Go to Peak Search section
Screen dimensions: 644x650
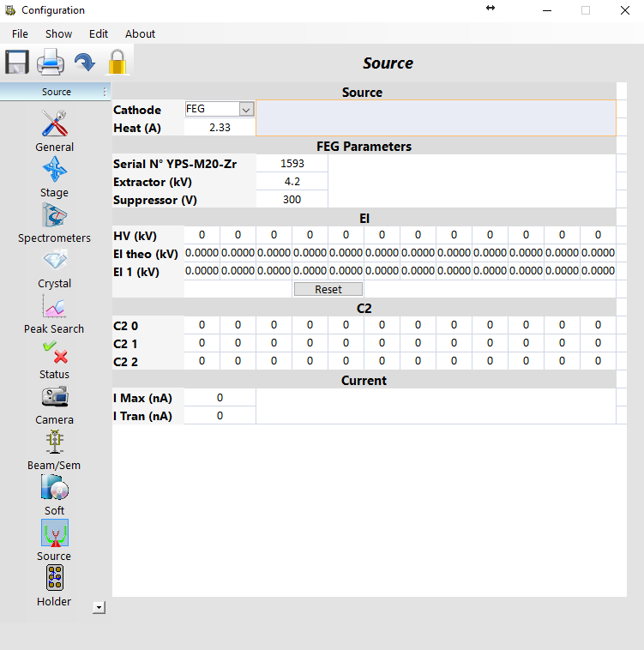pos(55,306)
